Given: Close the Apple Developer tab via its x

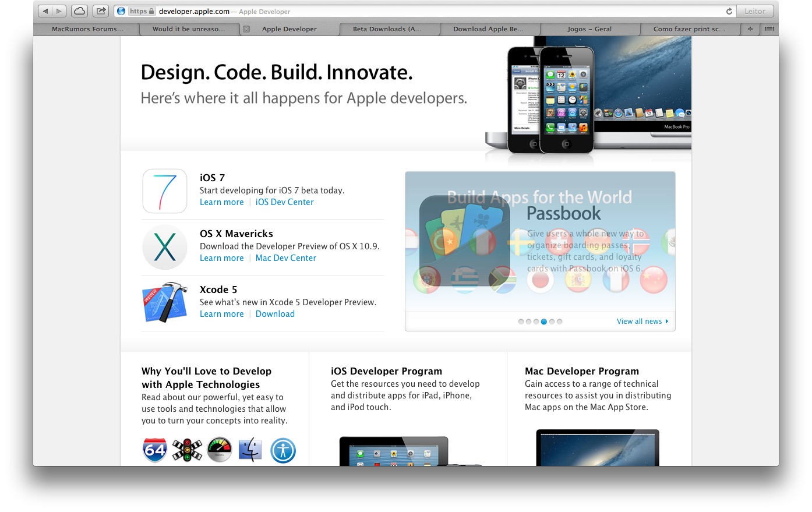Looking at the screenshot, I should click(x=246, y=29).
